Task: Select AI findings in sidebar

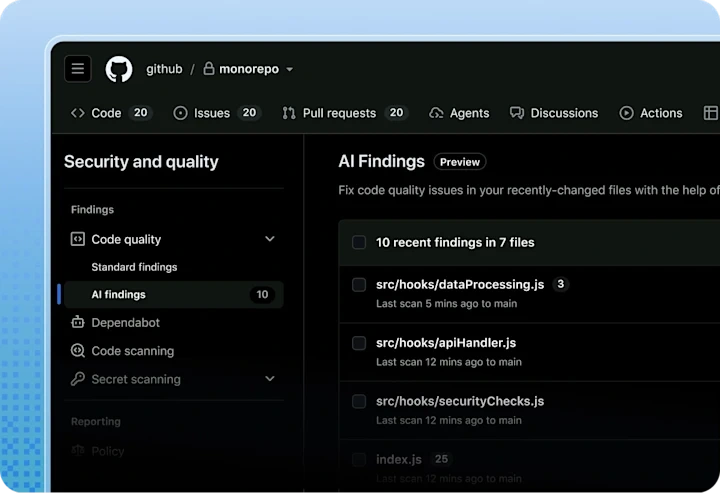Action: click(x=174, y=294)
